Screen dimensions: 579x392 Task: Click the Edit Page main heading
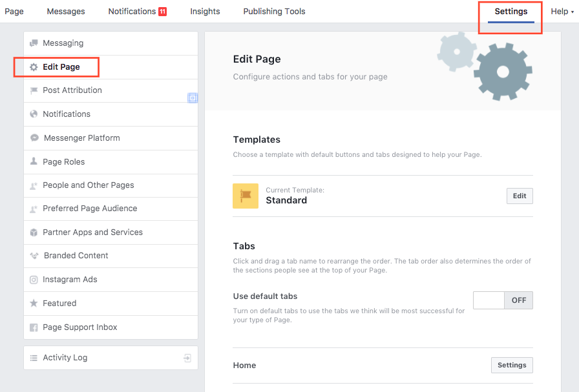[257, 59]
